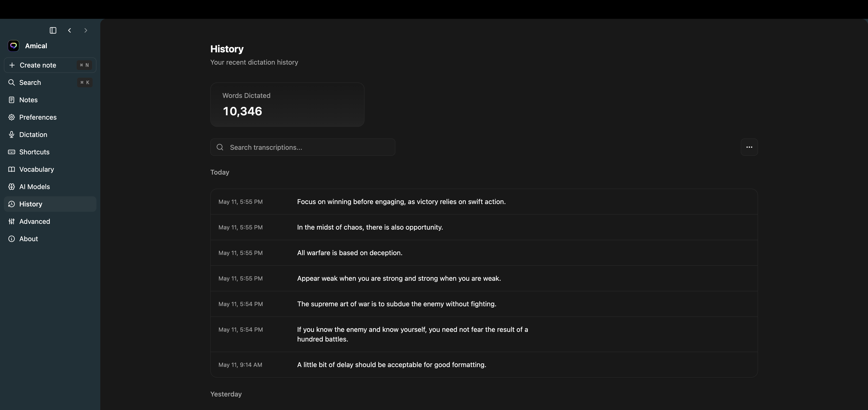
Task: Open the Preferences page
Action: [x=50, y=117]
